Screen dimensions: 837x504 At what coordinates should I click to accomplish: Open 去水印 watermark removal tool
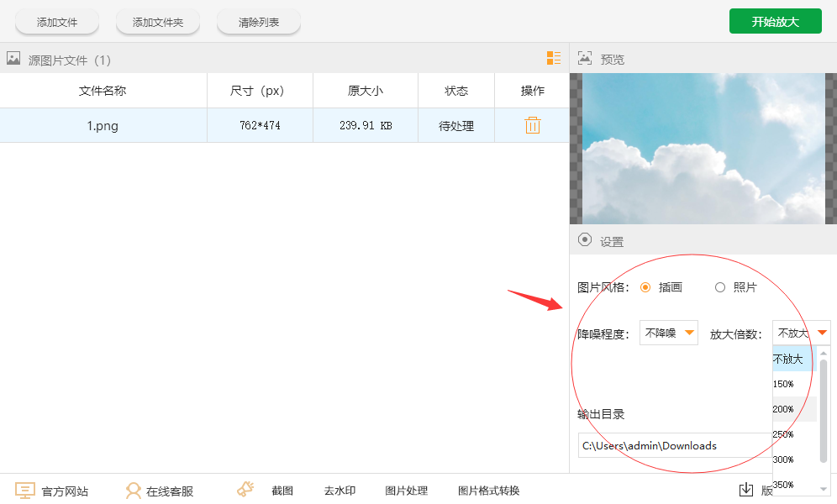pos(340,491)
